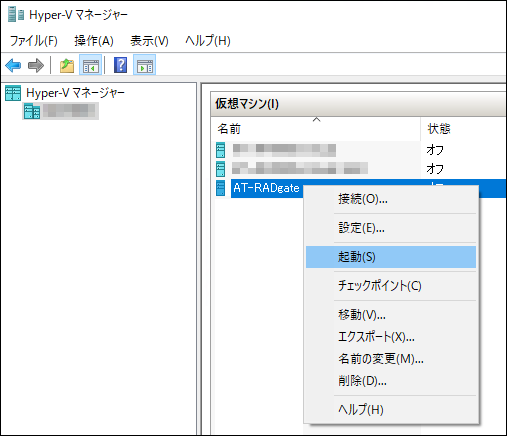507x436 pixels.
Task: Click the オフ status of the first VM
Action: click(x=435, y=150)
